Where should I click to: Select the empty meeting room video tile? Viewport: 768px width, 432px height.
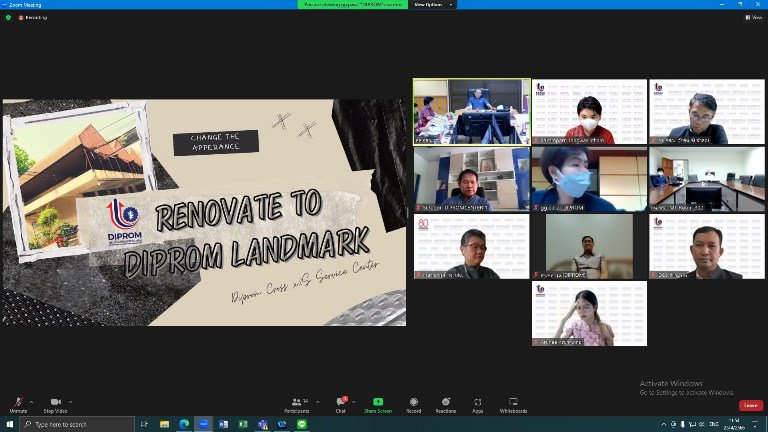707,179
